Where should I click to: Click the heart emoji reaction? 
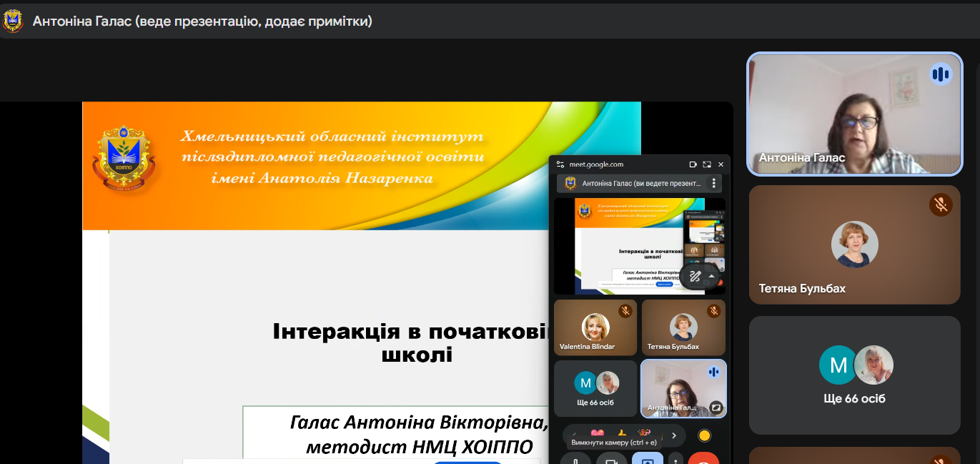pyautogui.click(x=597, y=433)
